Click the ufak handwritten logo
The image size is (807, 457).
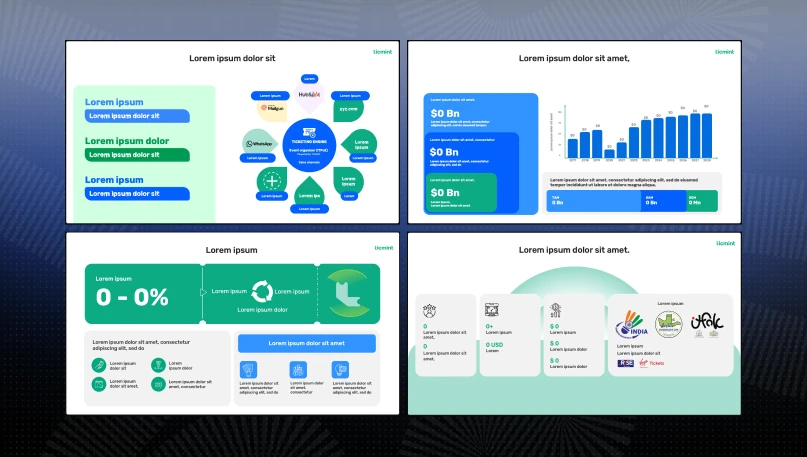coord(707,324)
